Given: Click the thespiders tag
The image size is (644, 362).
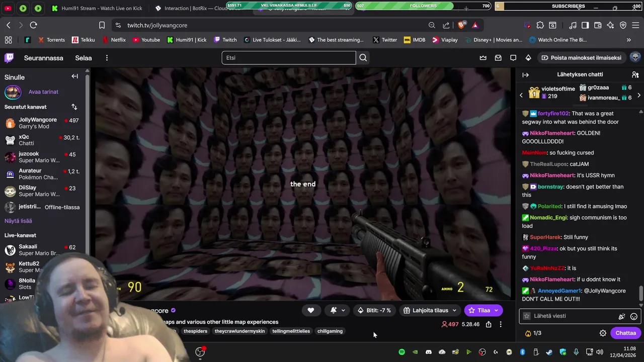Looking at the screenshot, I should click(x=195, y=331).
